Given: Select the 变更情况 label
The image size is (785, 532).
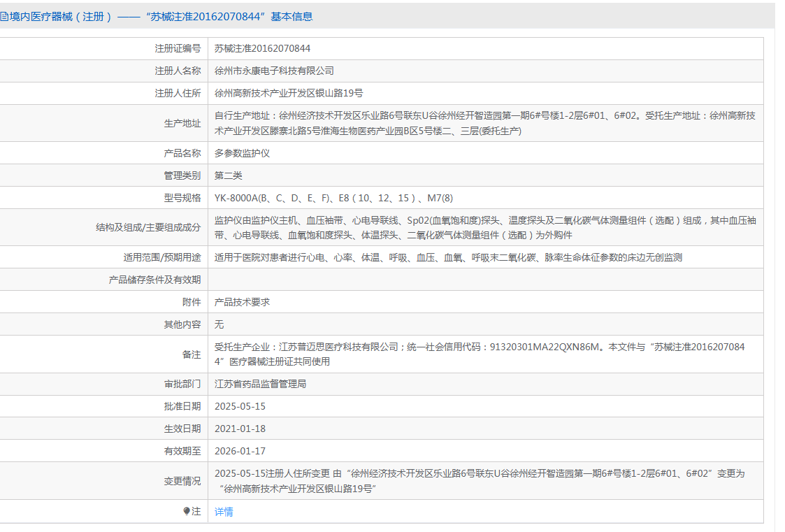Looking at the screenshot, I should click(182, 481).
